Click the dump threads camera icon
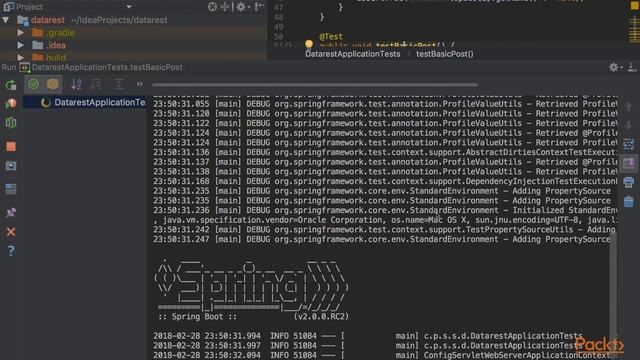 [x=11, y=166]
